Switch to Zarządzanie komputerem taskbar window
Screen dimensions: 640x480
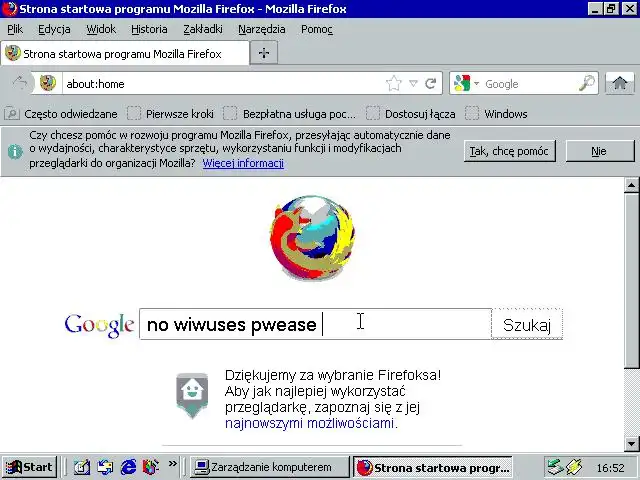tap(270, 467)
